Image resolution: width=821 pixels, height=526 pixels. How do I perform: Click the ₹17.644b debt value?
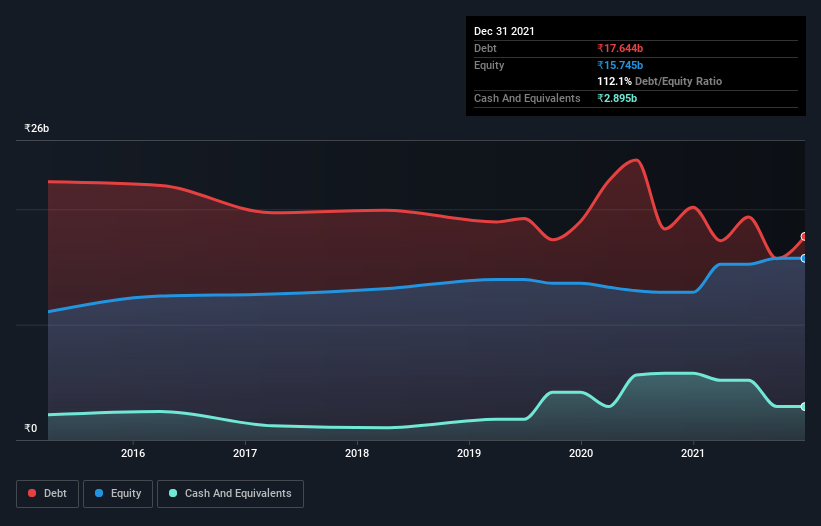(x=620, y=49)
